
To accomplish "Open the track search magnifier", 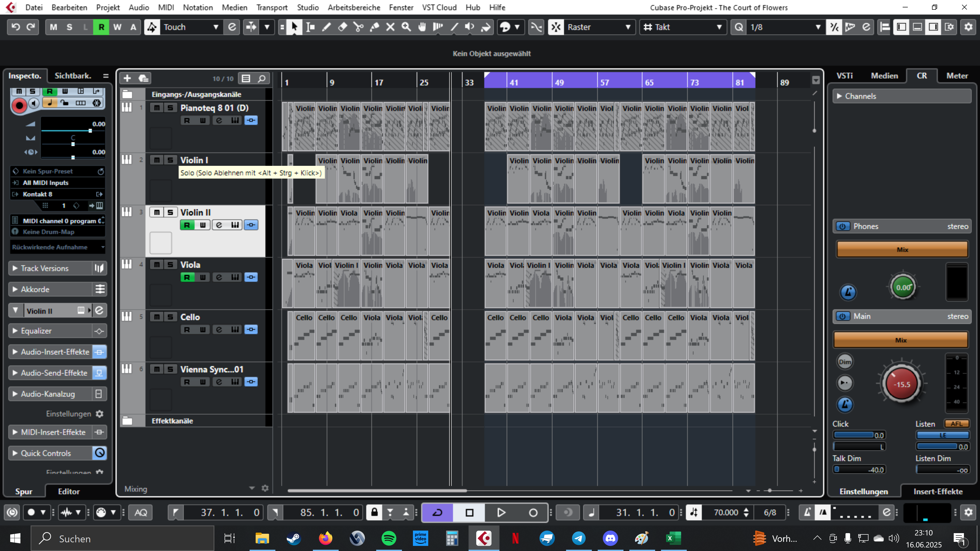I will pyautogui.click(x=262, y=78).
